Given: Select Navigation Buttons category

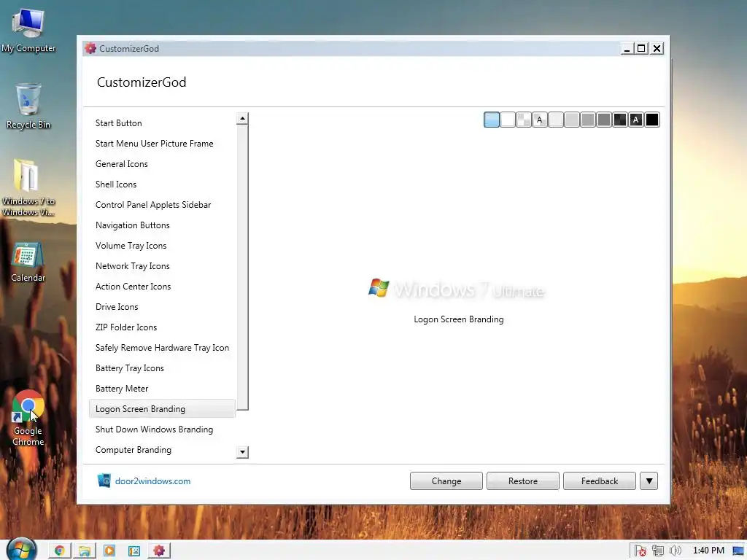Looking at the screenshot, I should [163, 225].
